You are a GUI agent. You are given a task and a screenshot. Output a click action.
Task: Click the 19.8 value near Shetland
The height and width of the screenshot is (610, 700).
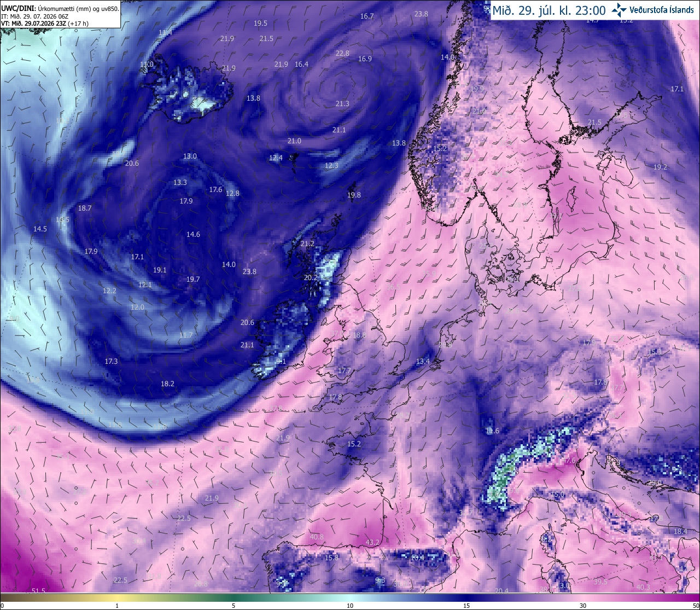point(354,195)
